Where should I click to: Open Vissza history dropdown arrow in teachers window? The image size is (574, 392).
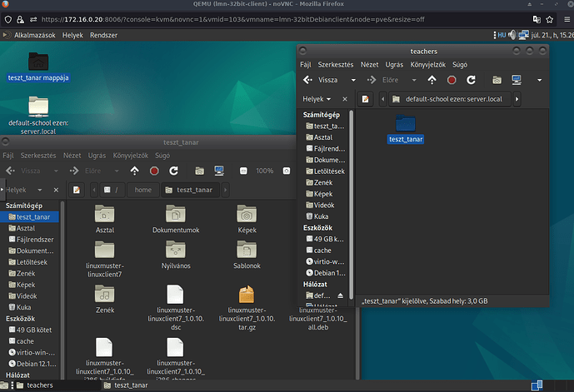[353, 80]
